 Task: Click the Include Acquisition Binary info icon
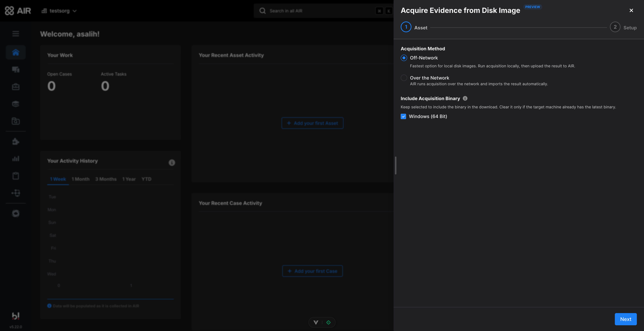point(465,98)
